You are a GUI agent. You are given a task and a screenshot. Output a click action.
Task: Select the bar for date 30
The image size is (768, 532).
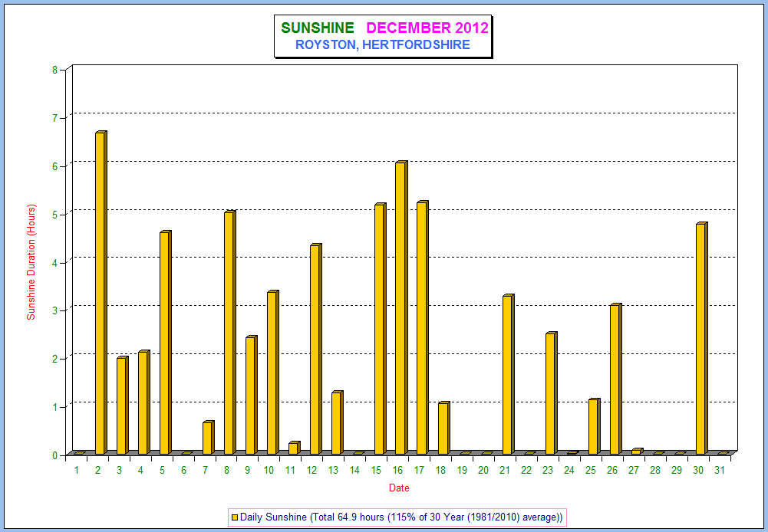click(701, 338)
